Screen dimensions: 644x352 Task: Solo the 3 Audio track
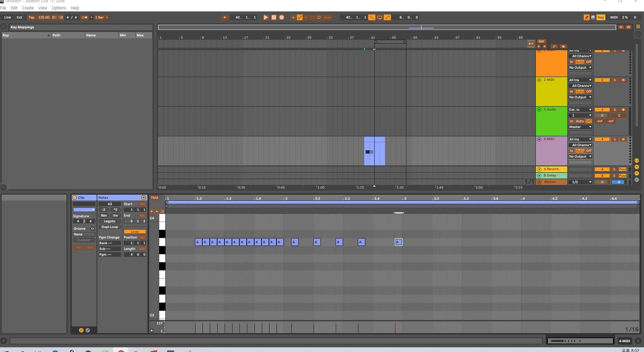[x=615, y=110]
